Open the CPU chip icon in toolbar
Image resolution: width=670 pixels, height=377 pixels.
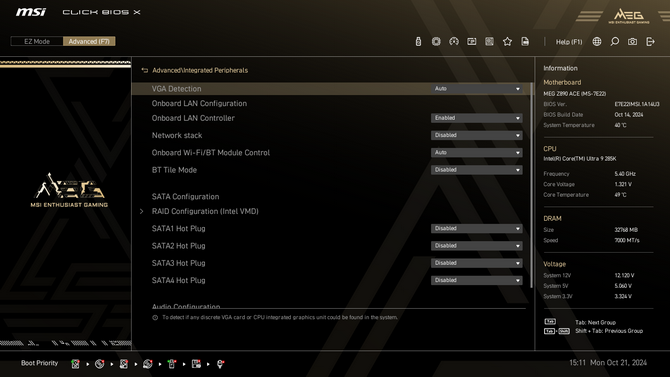click(x=436, y=41)
